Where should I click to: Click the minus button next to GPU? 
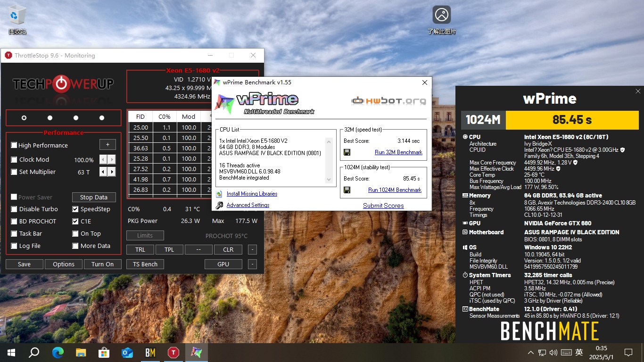[x=253, y=264]
